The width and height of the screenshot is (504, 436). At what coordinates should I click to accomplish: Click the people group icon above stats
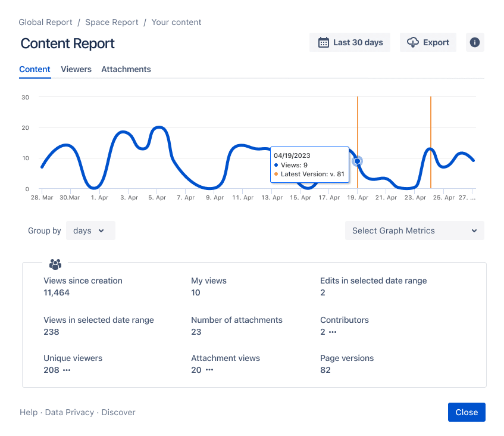click(x=55, y=264)
